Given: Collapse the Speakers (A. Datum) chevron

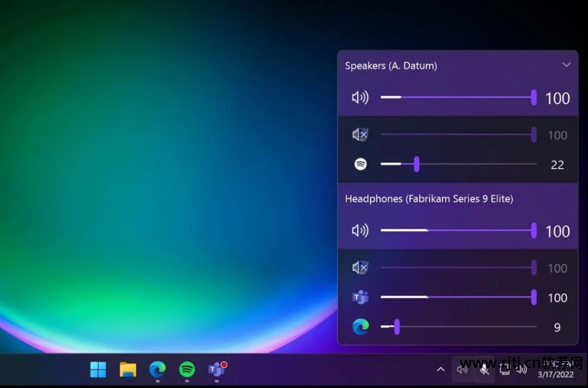Looking at the screenshot, I should point(566,65).
